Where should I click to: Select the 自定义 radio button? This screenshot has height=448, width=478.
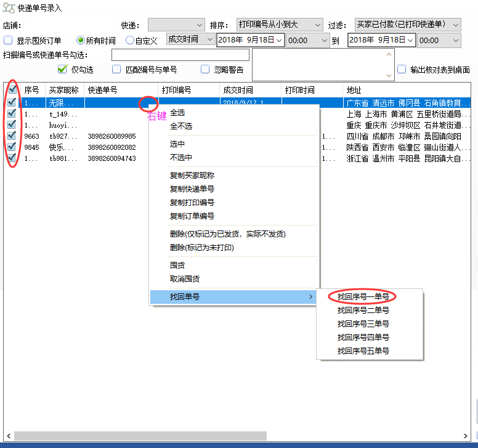(130, 40)
